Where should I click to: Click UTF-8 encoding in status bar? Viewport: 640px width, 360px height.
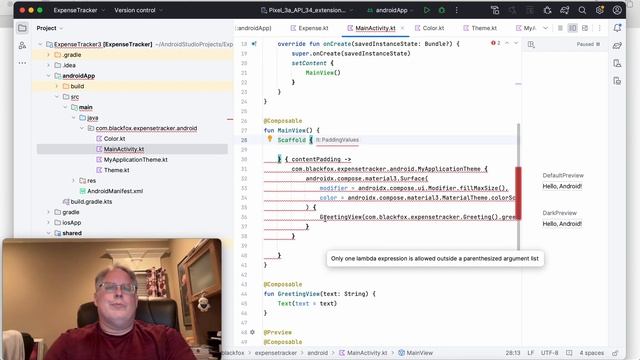click(549, 353)
